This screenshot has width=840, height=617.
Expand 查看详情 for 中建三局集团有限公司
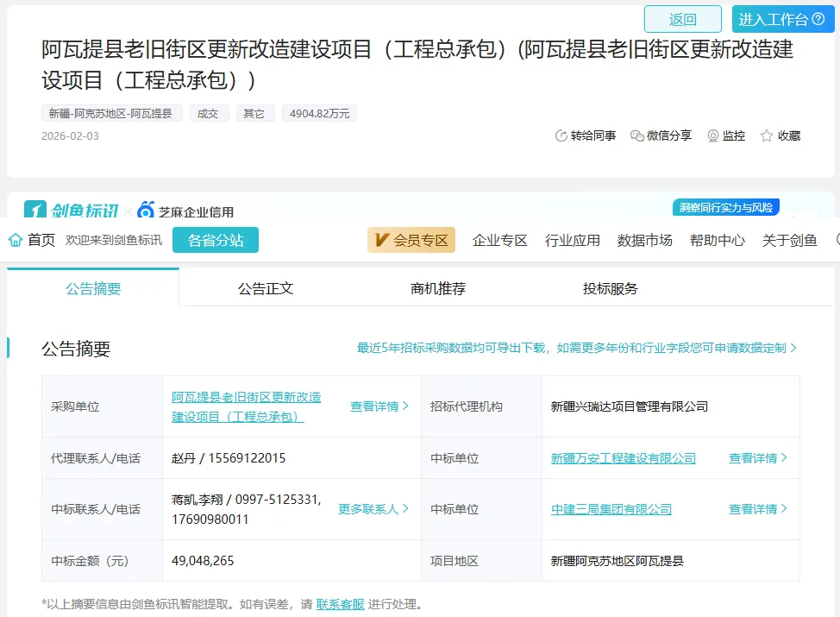coord(758,509)
